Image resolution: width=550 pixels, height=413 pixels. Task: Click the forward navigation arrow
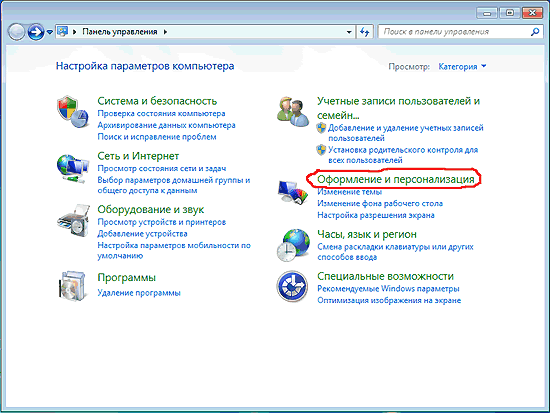(x=35, y=32)
